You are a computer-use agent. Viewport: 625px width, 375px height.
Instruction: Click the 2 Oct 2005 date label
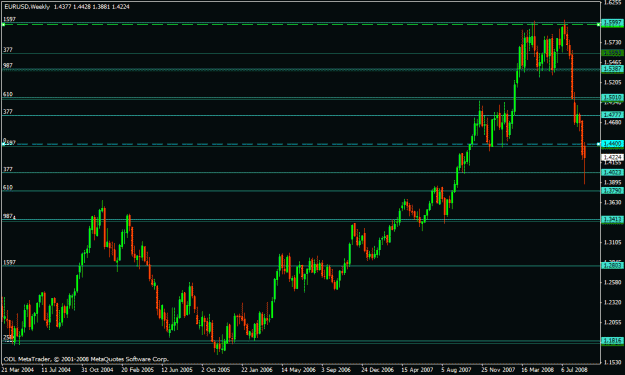[216, 370]
